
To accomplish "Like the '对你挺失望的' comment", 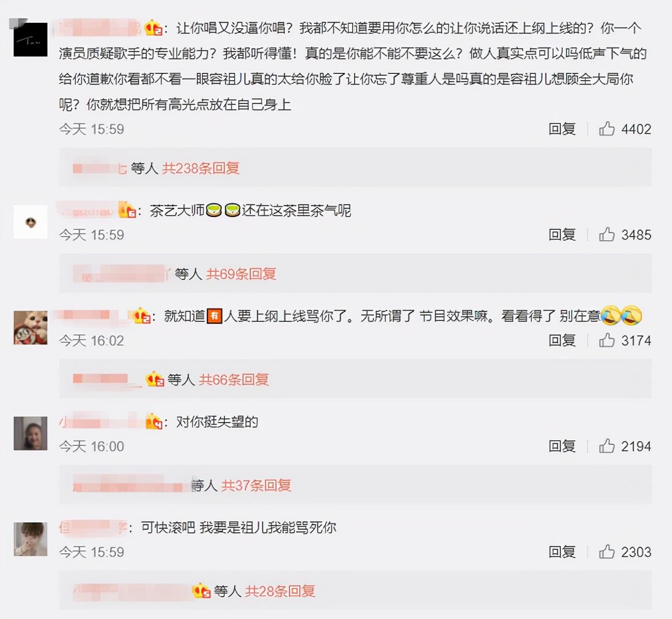I will (x=607, y=446).
